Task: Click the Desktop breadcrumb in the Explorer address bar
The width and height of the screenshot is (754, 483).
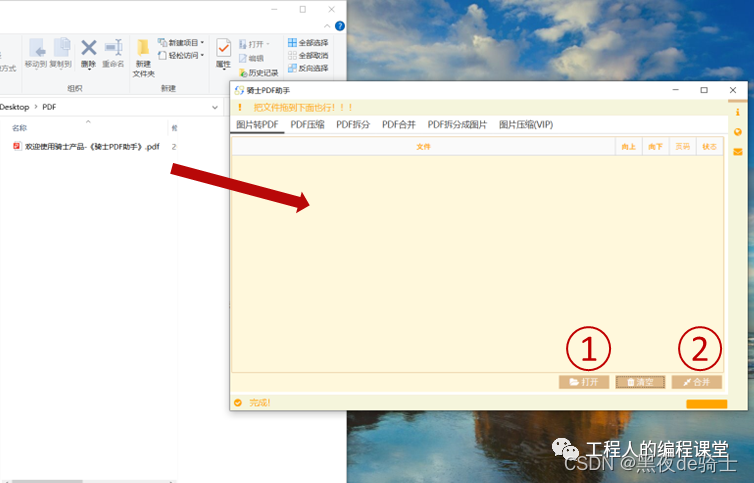Action: pyautogui.click(x=14, y=107)
